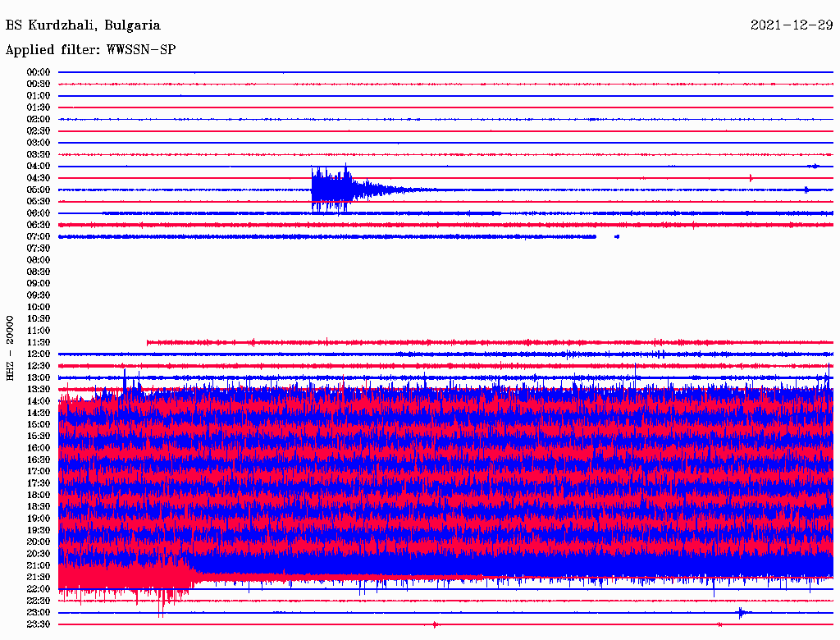Select the date label 2021-12-29

791,25
